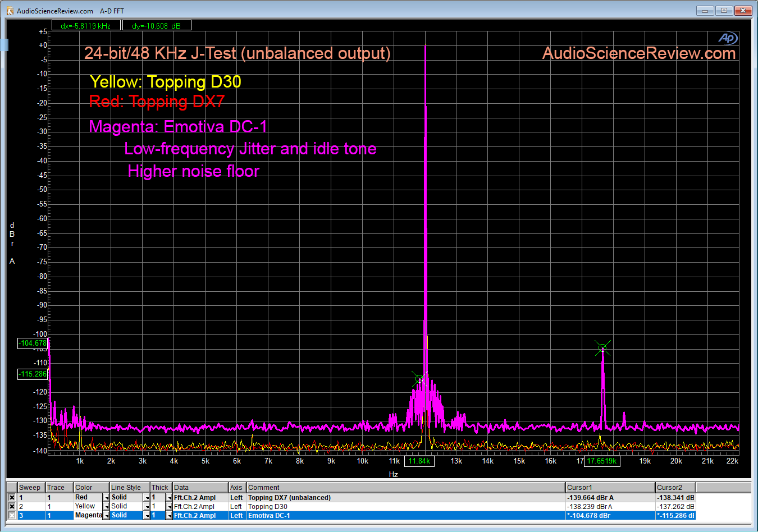This screenshot has height=532, width=758.
Task: Click the 17.6519k cursor frequency box
Action: [x=602, y=461]
